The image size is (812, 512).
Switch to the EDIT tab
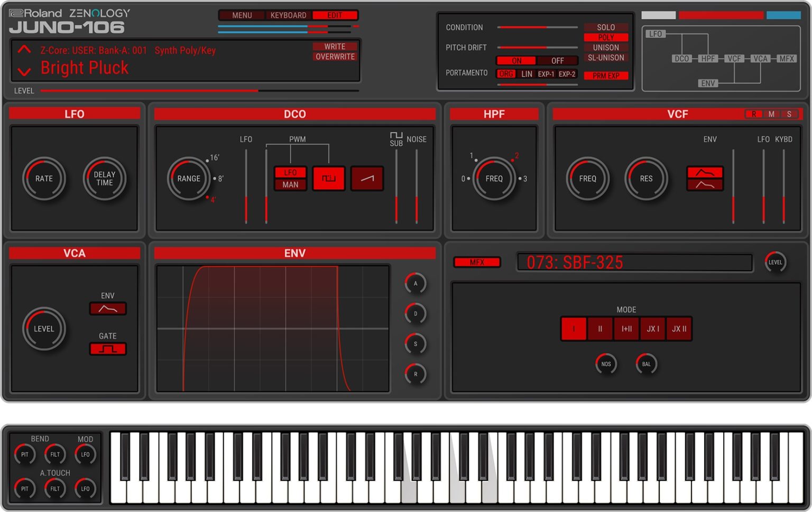(x=335, y=15)
